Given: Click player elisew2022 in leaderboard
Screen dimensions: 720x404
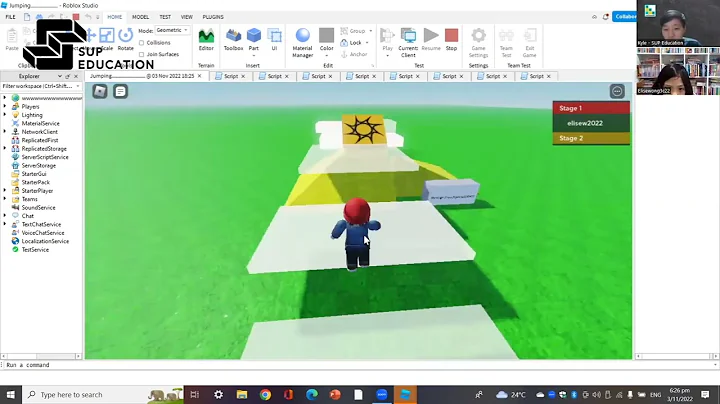Looking at the screenshot, I should [x=591, y=123].
